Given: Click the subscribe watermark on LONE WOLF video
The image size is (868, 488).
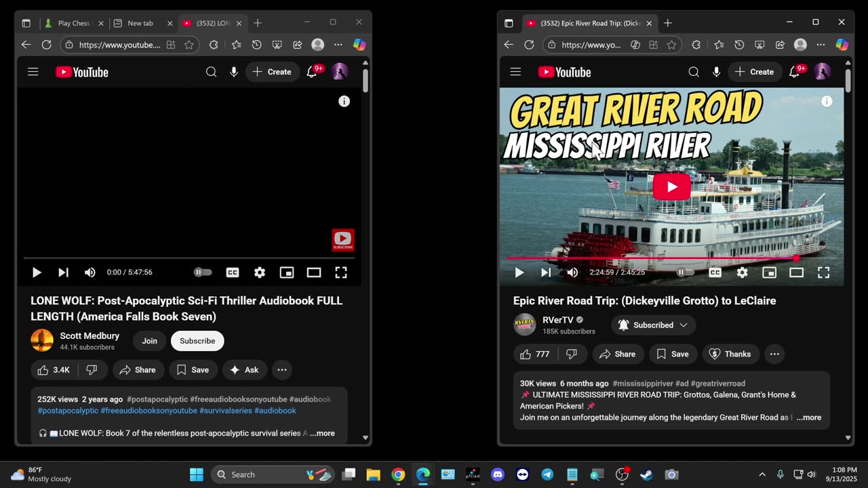Looking at the screenshot, I should click(x=342, y=240).
